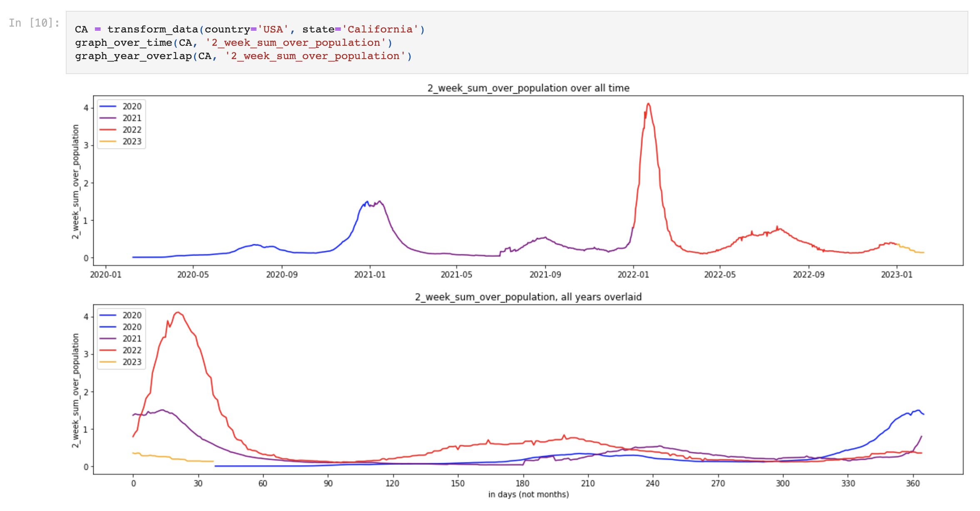The width and height of the screenshot is (980, 511).
Task: Select the 2020 legend entry in top chart
Action: coord(131,106)
